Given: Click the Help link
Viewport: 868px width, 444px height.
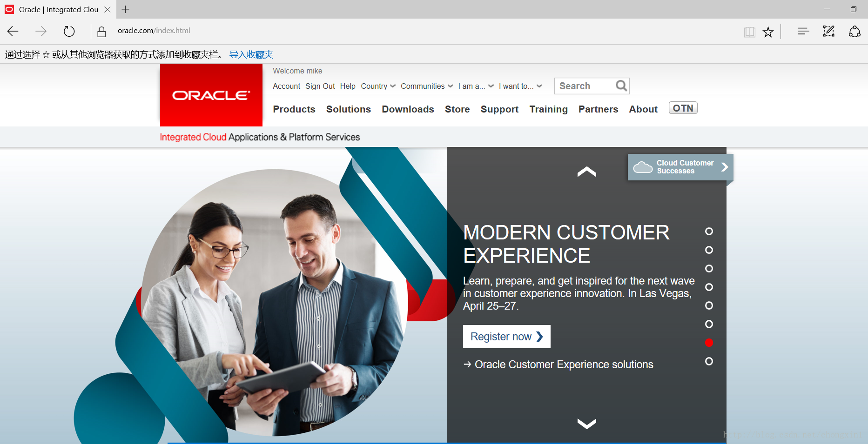Looking at the screenshot, I should point(348,86).
